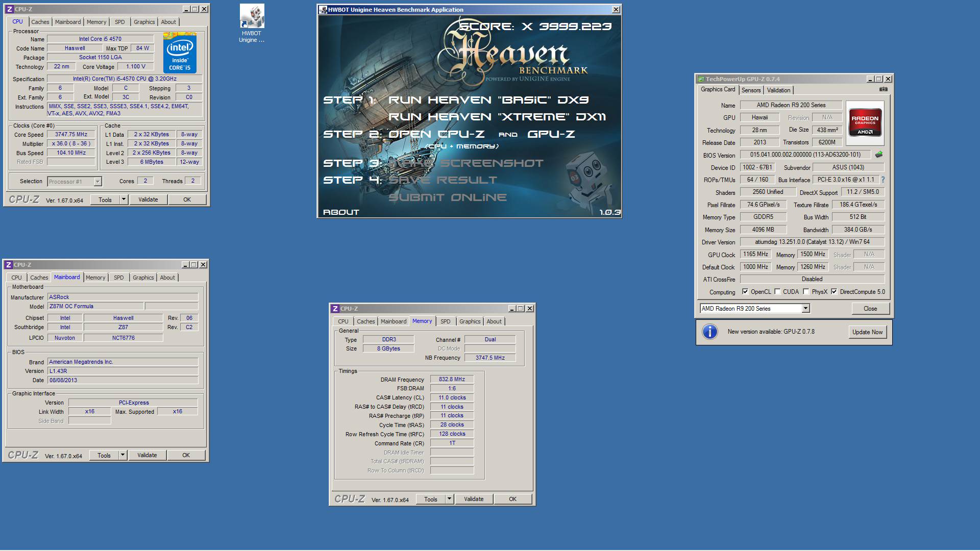Click the Intel Core i5 4570 name field
The height and width of the screenshot is (551, 980).
100,39
